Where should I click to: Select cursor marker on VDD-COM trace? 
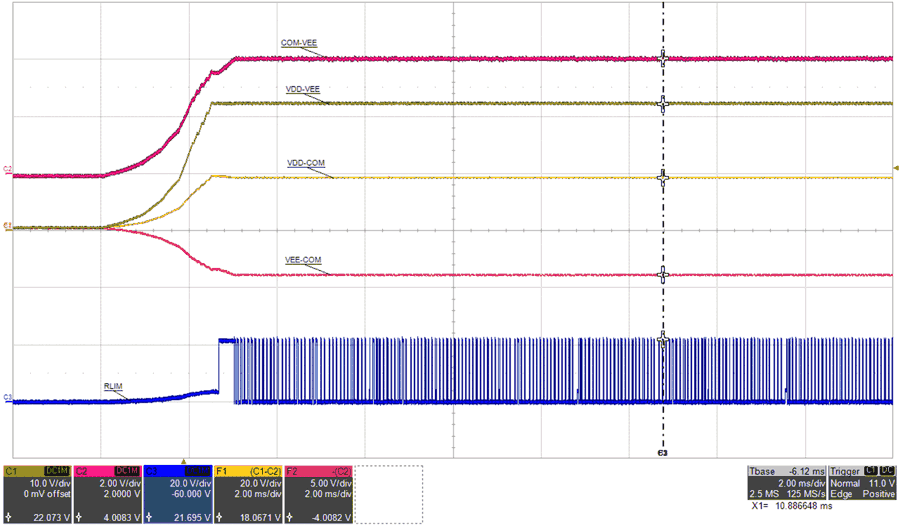[x=663, y=178]
